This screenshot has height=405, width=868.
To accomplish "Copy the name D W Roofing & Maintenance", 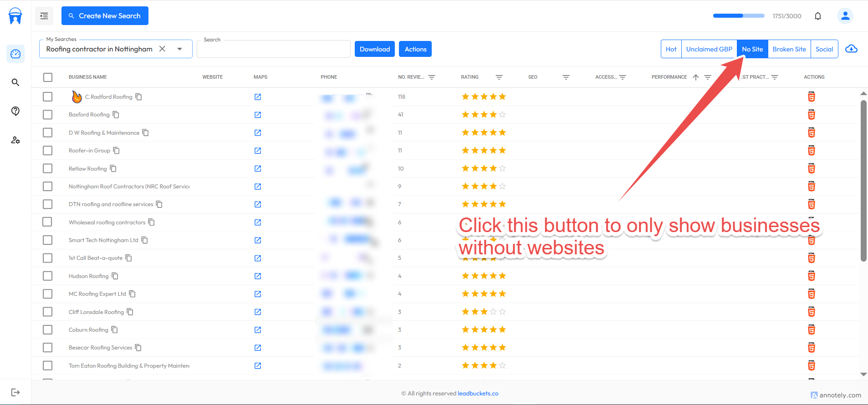I will [x=146, y=133].
